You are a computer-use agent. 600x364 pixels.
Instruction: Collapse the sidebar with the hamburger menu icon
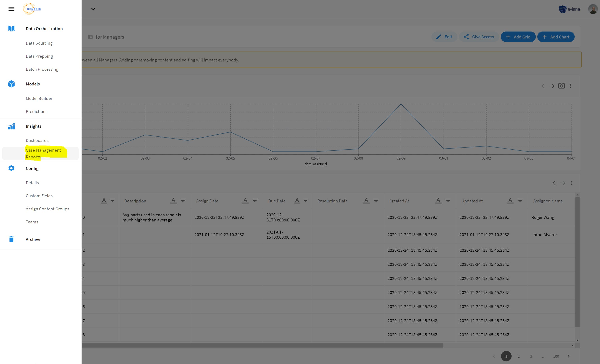[12, 9]
